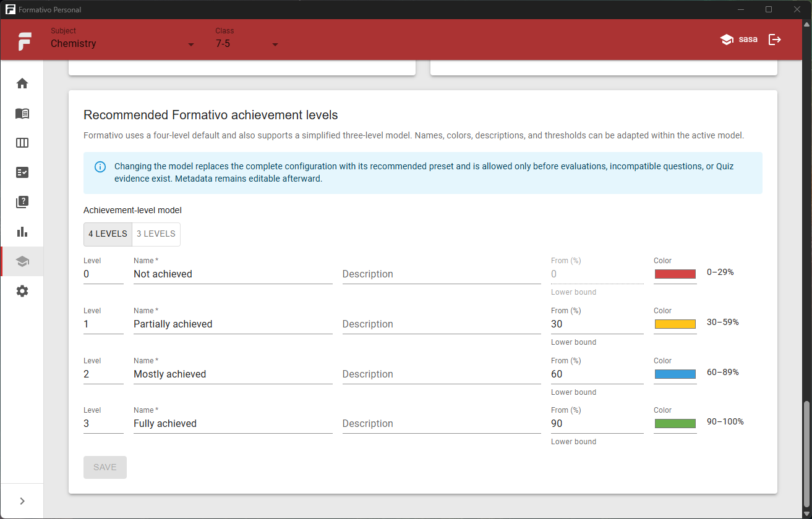Open the checklist evaluation icon in sidebar
Screen dimensions: 812x519
click(22, 172)
